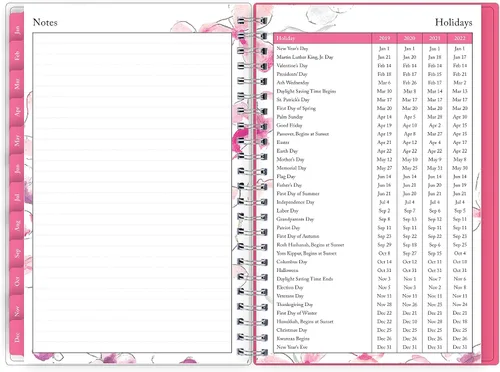Choose the Jul month tab
The image size is (500, 372).
(x=17, y=197)
